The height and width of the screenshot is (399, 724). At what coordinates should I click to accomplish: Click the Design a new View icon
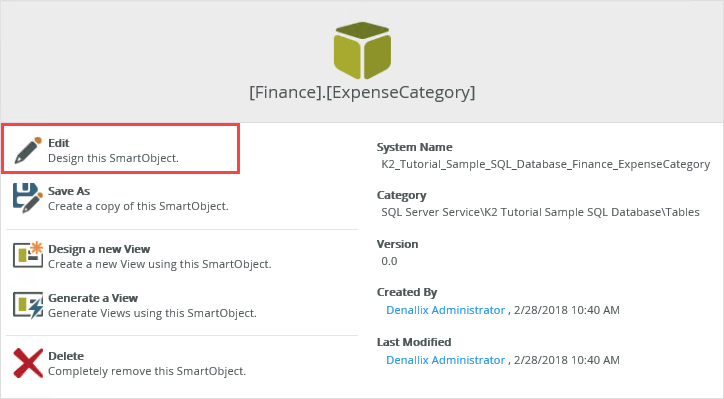click(28, 254)
